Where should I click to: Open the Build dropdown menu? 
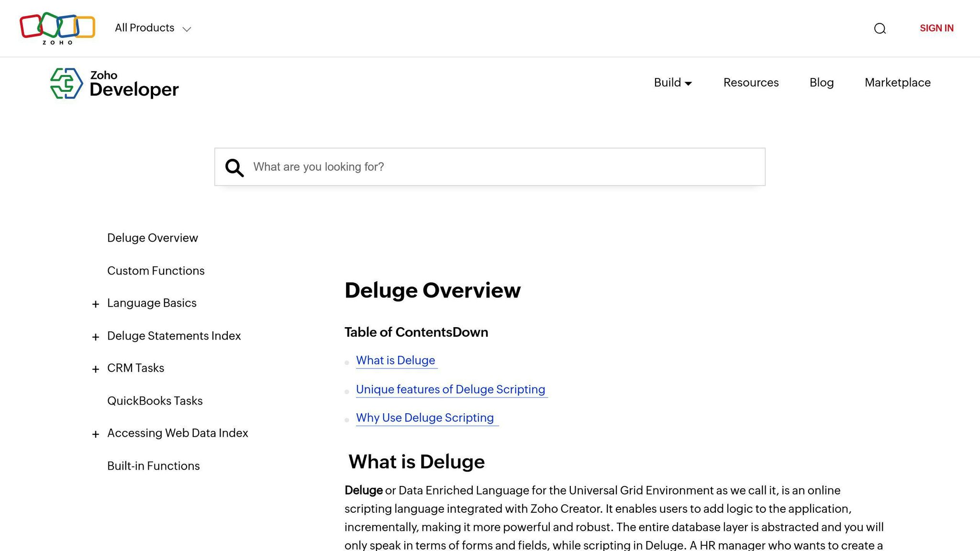tap(672, 83)
